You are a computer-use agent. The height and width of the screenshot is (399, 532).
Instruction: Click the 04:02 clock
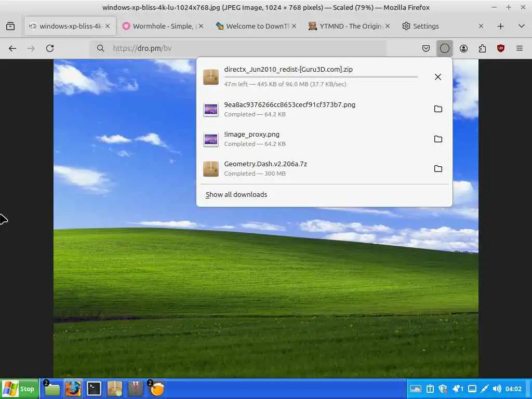pos(513,389)
